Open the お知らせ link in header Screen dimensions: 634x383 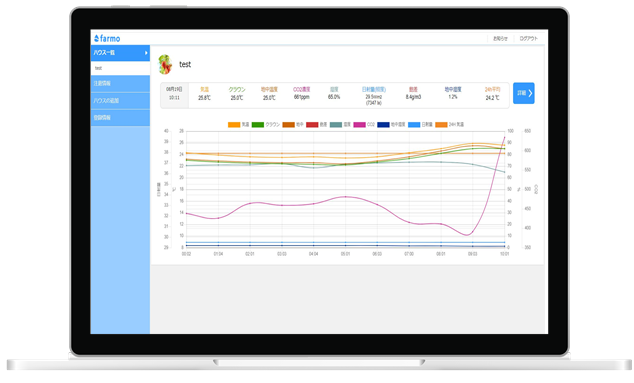(500, 38)
